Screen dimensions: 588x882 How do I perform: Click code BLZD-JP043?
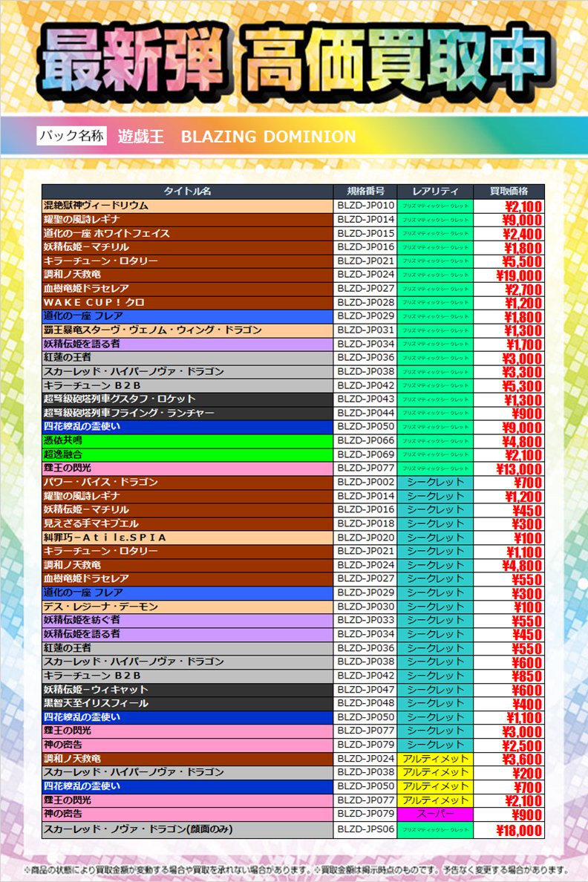tap(366, 399)
